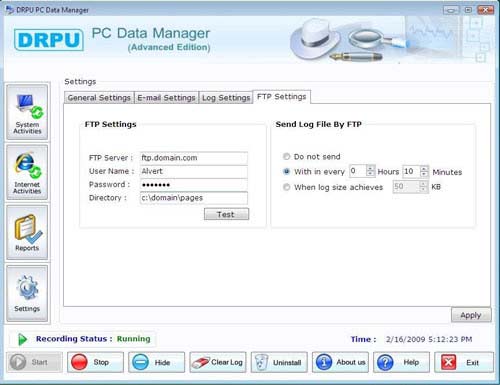Click the Directory input field
Screen dimensions: 500x385
(194, 198)
